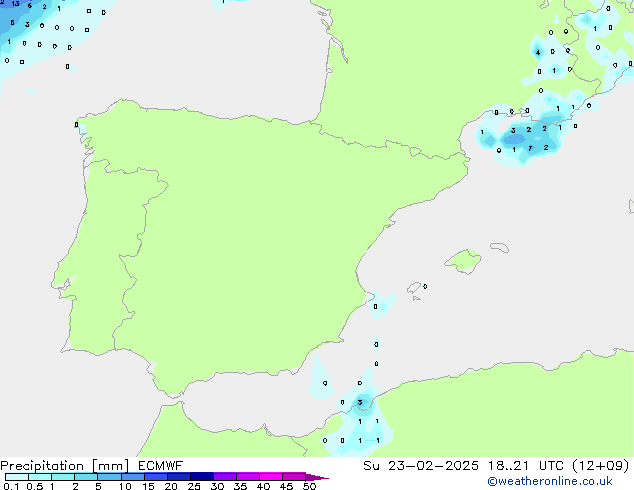Choose the 15–20 mm legend color box
The height and width of the screenshot is (490, 634).
pos(156,477)
